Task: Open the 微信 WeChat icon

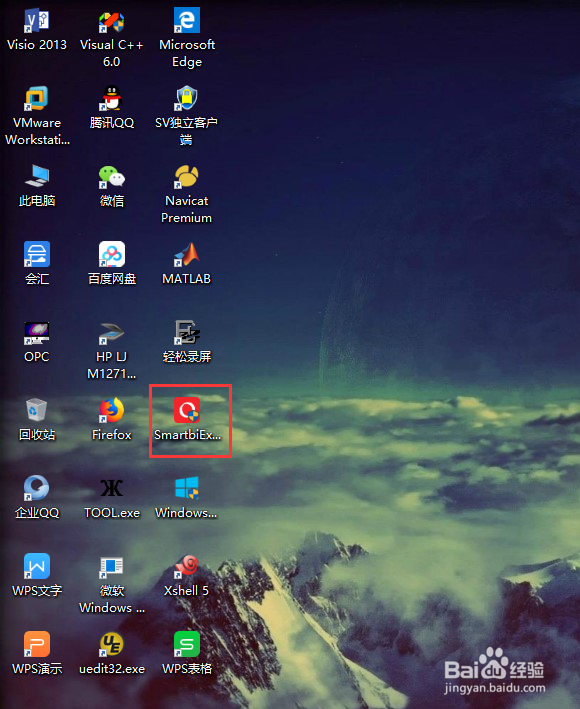Action: click(x=112, y=176)
